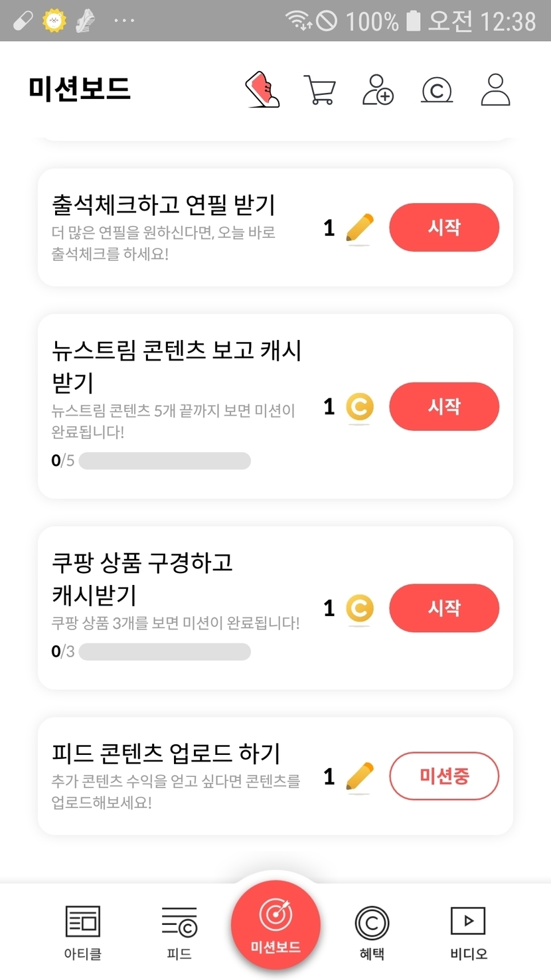Tap the red sneaker icon in header
551x980 pixels.
(x=262, y=90)
